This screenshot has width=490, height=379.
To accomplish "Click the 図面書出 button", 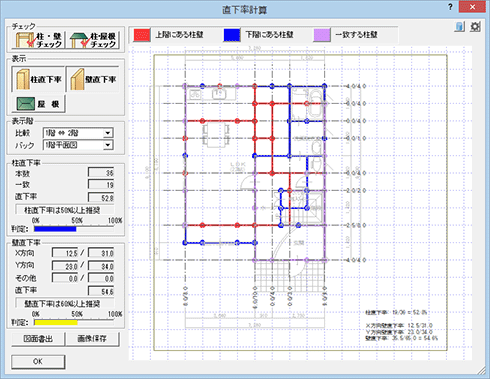I will click(x=38, y=339).
